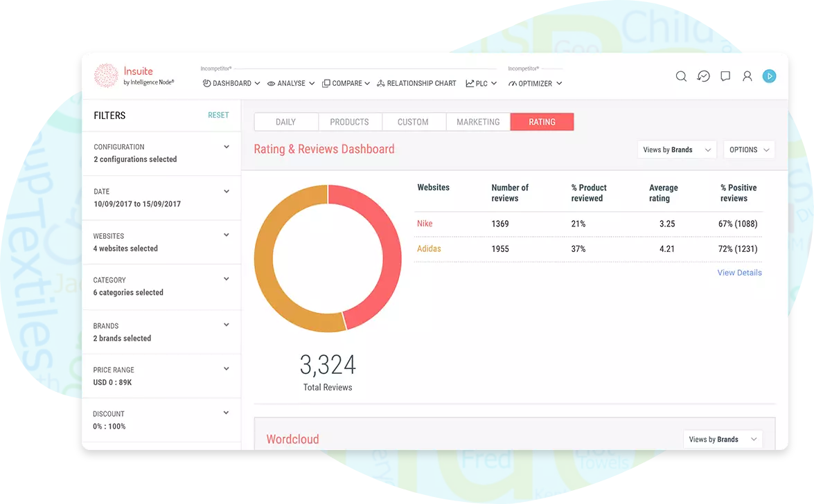Open the Optimizer gauge menu
Screen dimensions: 814x504
(x=535, y=83)
